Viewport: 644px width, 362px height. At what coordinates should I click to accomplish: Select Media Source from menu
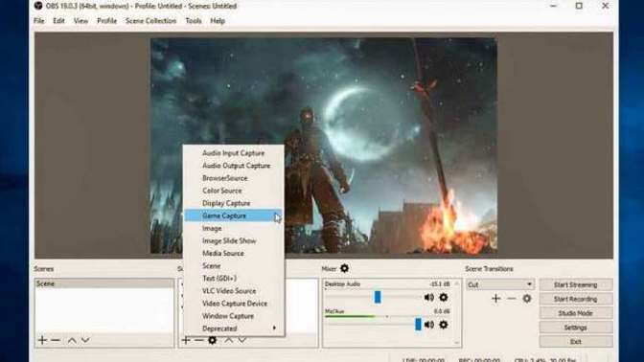[233, 253]
